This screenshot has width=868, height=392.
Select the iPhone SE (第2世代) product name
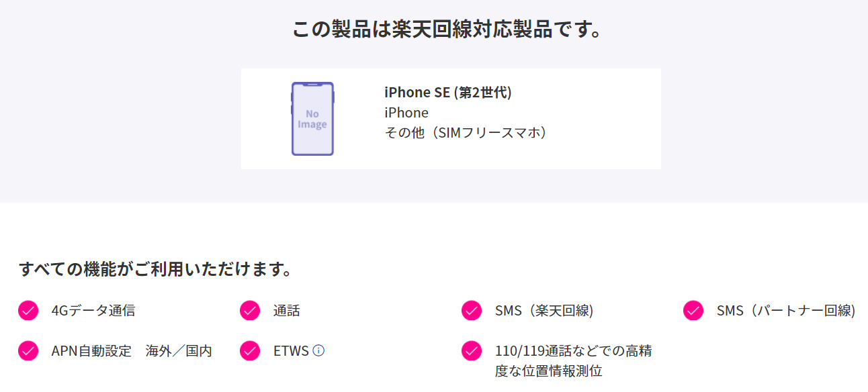click(448, 93)
